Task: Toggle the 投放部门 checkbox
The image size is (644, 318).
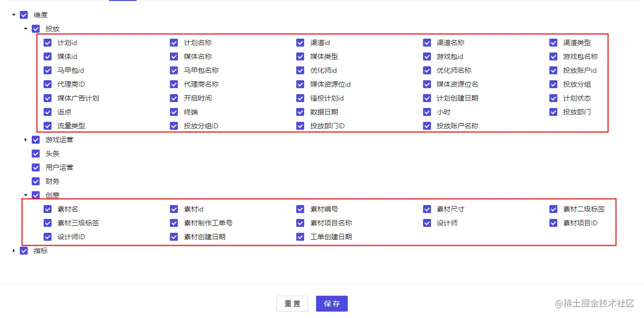Action: click(x=553, y=112)
